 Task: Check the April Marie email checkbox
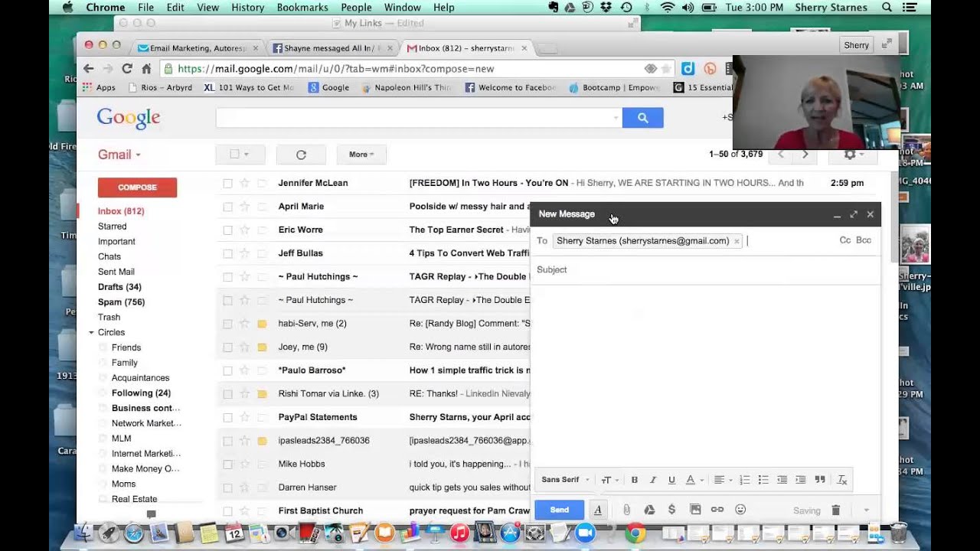227,207
